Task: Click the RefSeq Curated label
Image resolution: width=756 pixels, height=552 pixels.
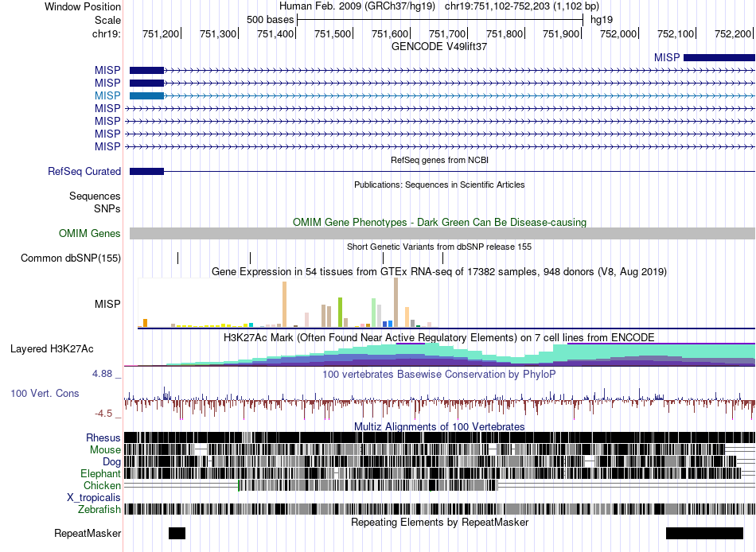Action: [x=84, y=171]
